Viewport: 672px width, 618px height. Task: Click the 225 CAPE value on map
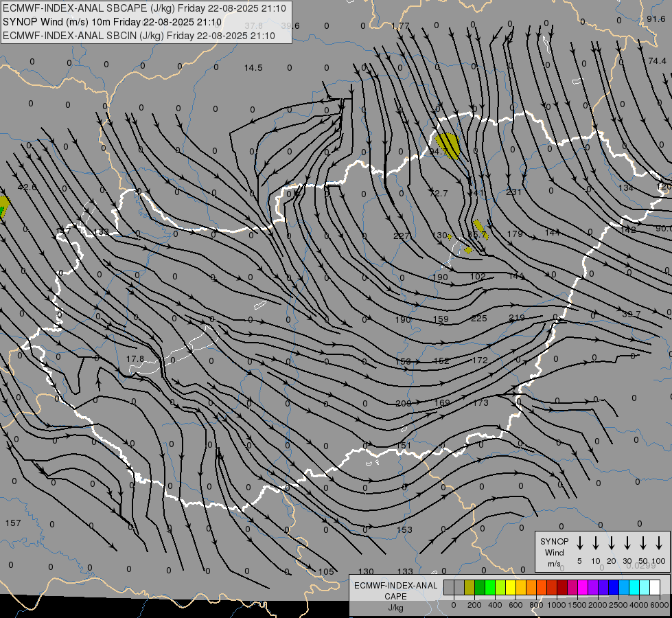tap(478, 318)
